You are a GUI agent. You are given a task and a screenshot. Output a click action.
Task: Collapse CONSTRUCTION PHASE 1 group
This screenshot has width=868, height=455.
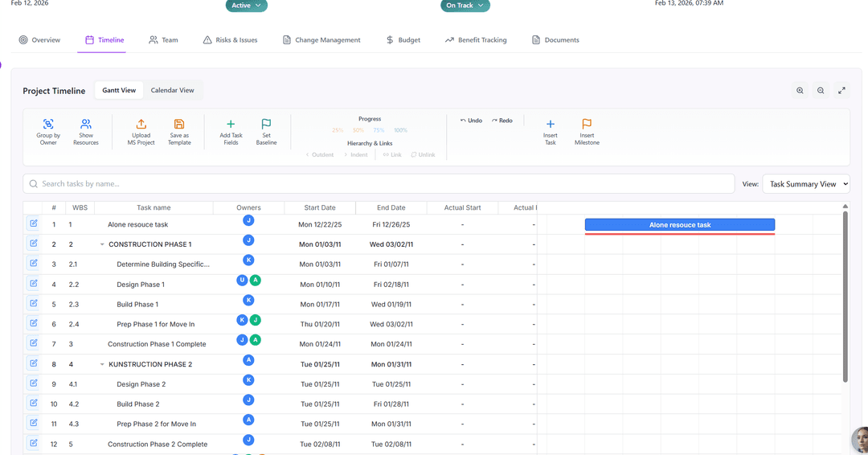tap(102, 244)
